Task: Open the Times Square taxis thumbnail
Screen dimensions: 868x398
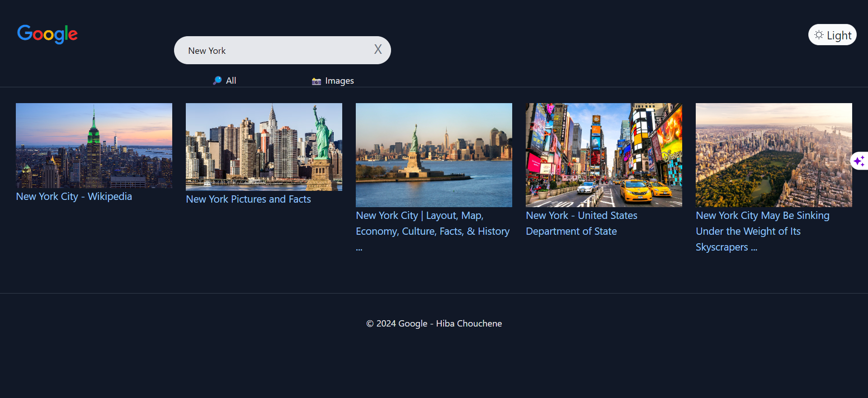Action: 604,155
